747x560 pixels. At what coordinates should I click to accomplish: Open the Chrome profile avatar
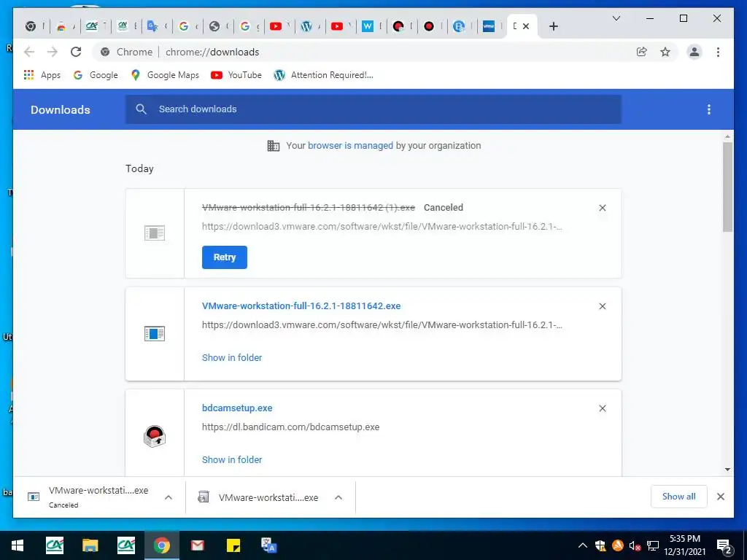point(694,52)
